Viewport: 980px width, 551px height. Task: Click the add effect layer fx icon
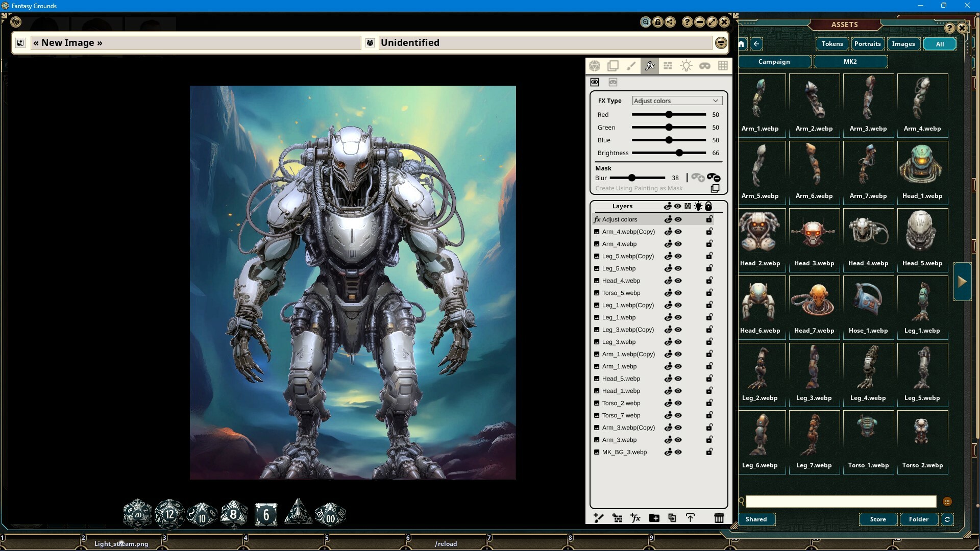[x=635, y=517]
